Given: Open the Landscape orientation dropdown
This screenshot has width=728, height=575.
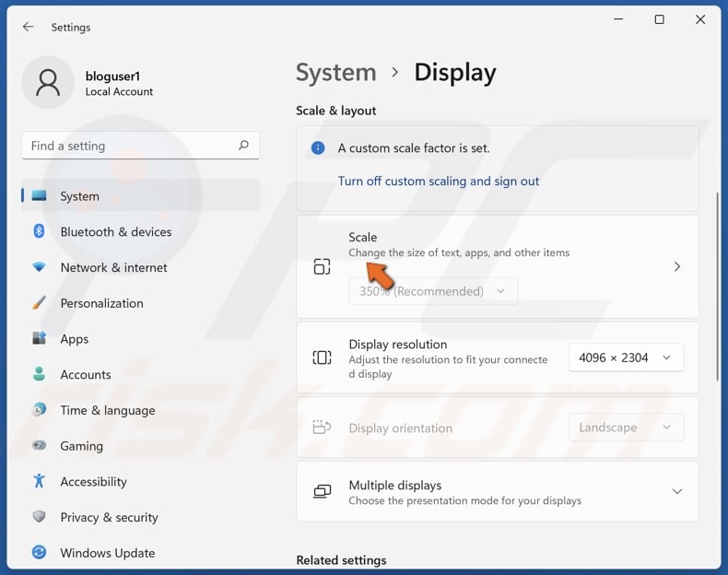Looking at the screenshot, I should tap(626, 427).
